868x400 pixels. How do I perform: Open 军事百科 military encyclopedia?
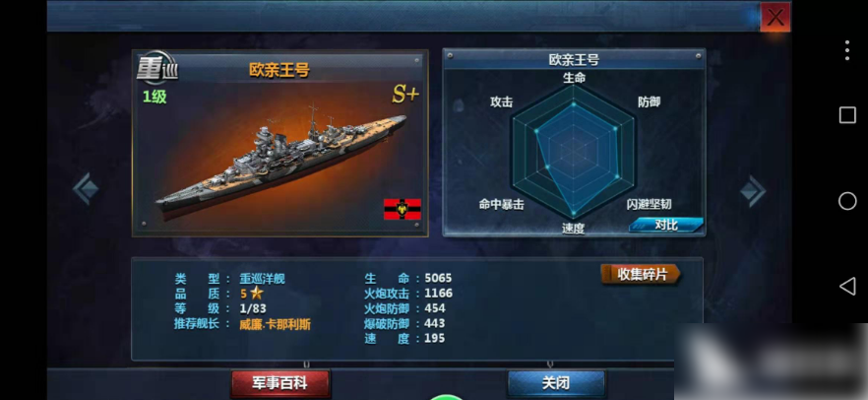tap(280, 383)
